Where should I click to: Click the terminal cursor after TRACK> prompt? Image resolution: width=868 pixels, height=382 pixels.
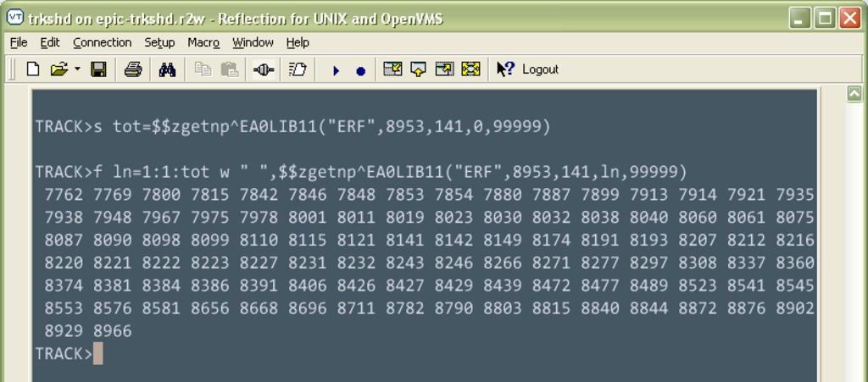point(98,353)
